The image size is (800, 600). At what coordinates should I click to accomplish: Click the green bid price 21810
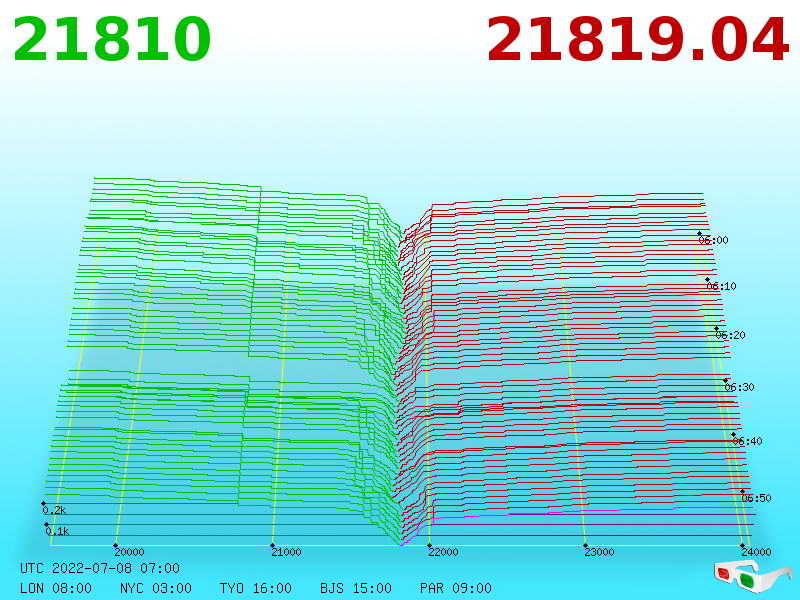(x=112, y=39)
